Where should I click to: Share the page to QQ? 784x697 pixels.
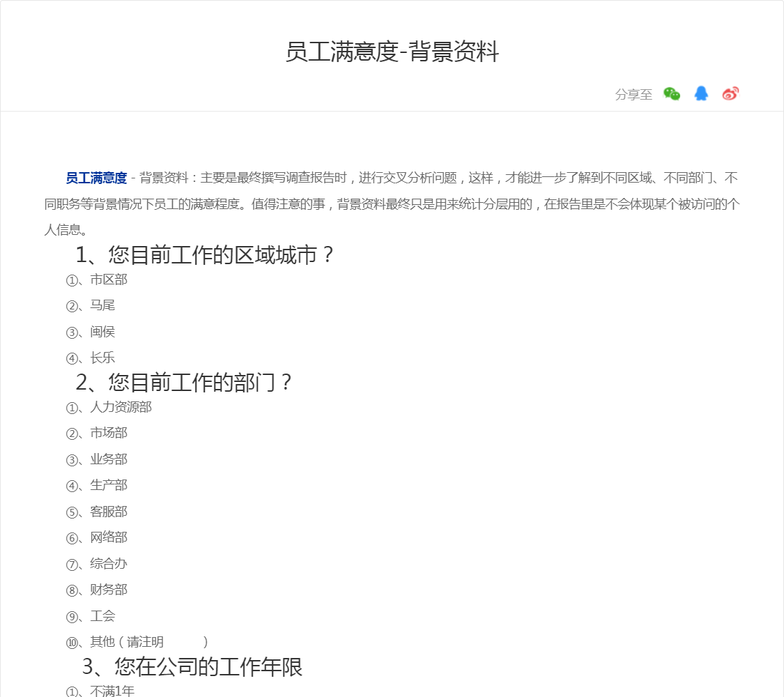click(x=701, y=93)
